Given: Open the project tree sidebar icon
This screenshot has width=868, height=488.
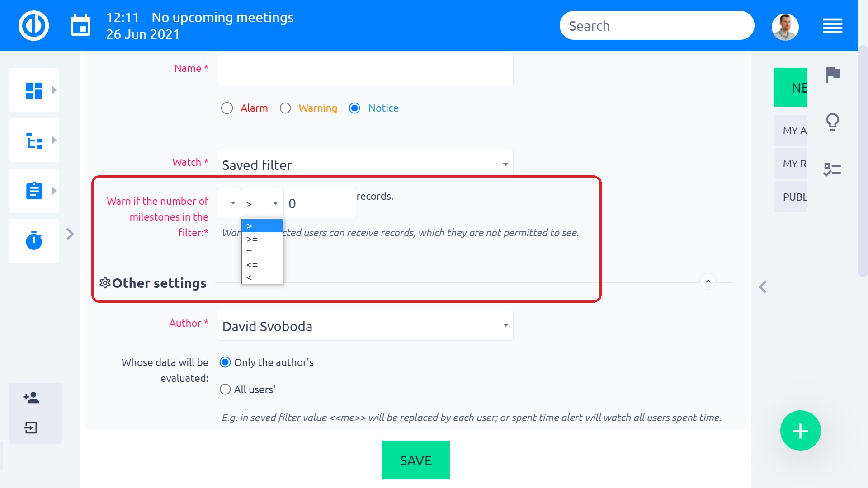Looking at the screenshot, I should pos(34,141).
